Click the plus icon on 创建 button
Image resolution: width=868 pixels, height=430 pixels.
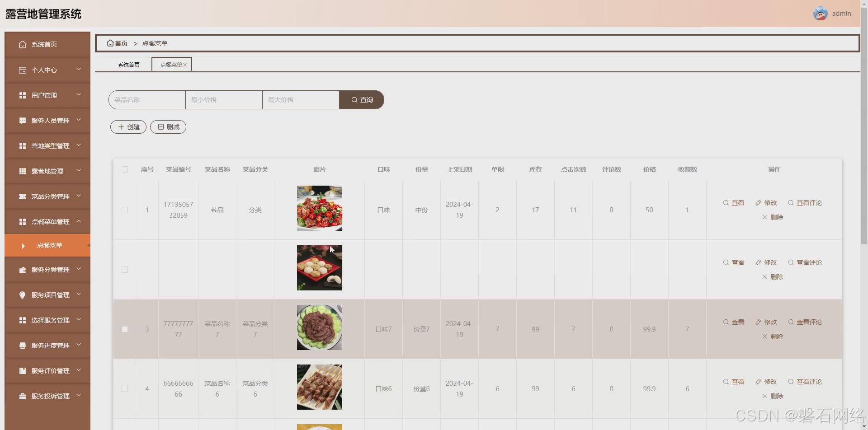click(121, 127)
